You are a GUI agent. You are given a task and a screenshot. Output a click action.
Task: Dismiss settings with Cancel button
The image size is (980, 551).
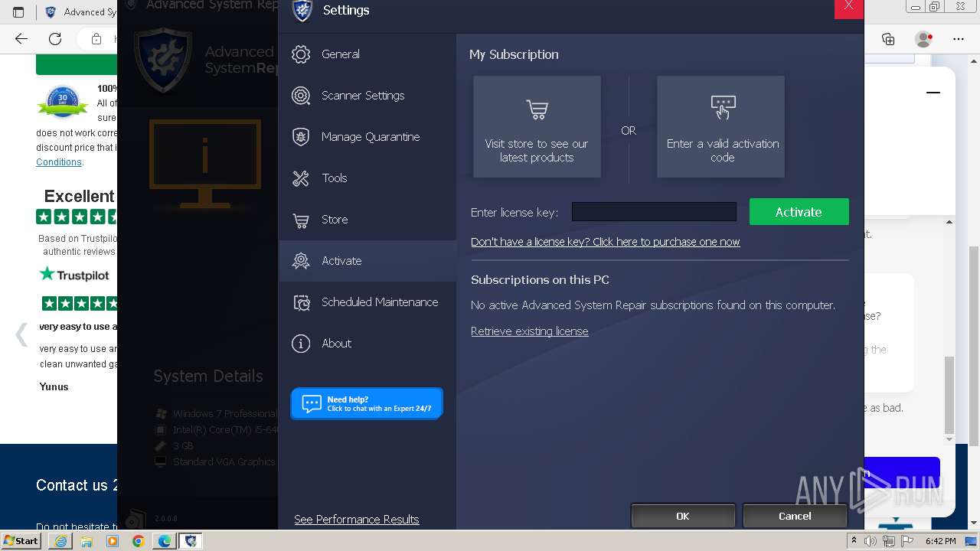point(795,516)
